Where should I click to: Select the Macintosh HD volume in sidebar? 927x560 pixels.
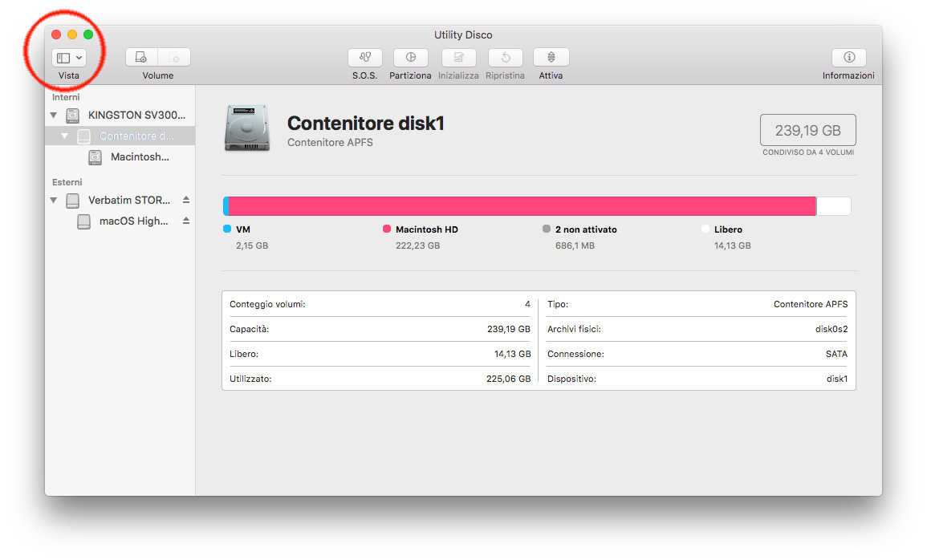tap(120, 157)
